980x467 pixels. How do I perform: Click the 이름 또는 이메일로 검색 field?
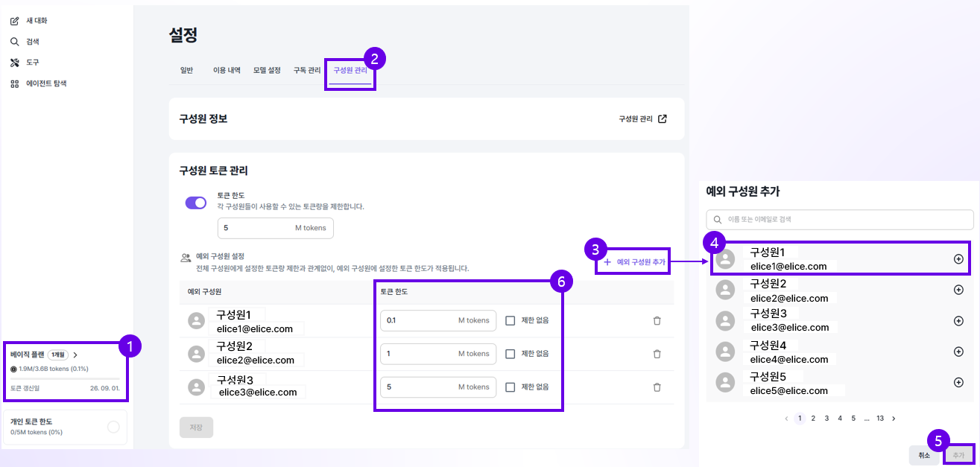tap(840, 220)
